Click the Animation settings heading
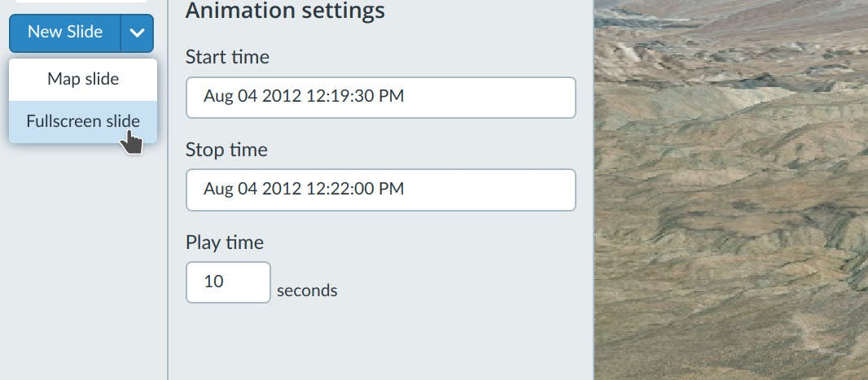The width and height of the screenshot is (868, 380). (285, 11)
